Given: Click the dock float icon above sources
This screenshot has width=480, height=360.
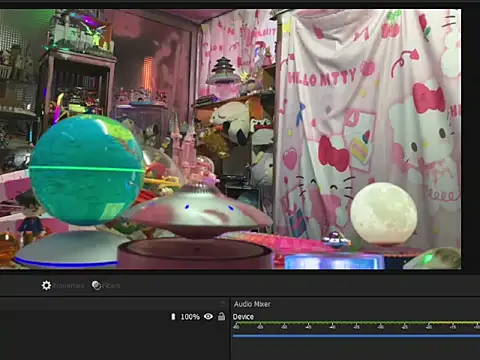Looking at the screenshot, I should point(222,303).
